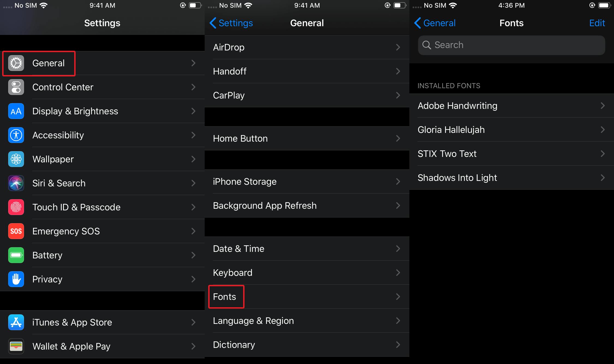614x364 pixels.
Task: Expand the AirDrop row chevron
Action: coord(398,47)
